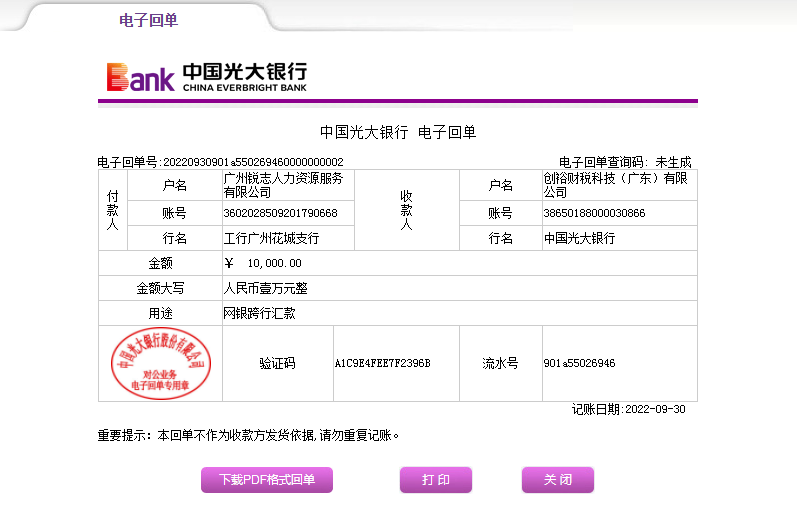Click the 重要提示 notice text

tap(249, 435)
